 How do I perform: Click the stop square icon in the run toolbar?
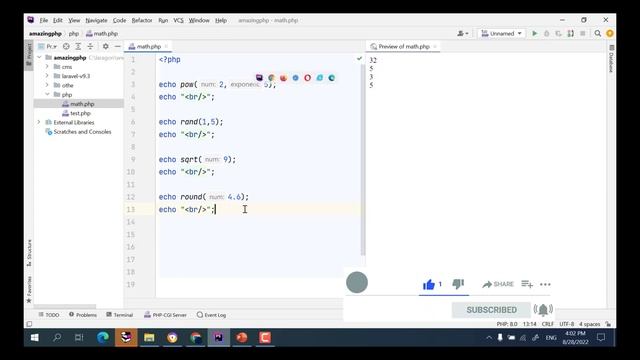tap(582, 33)
